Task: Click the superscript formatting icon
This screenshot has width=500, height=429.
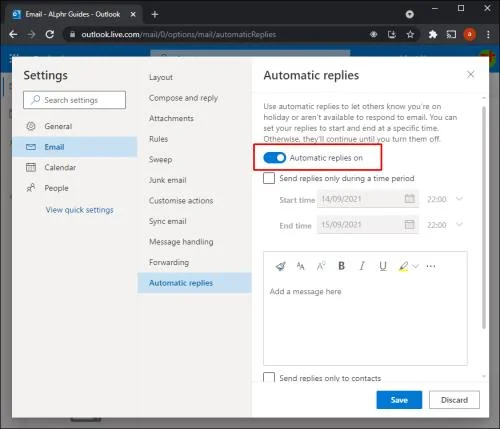Action: pyautogui.click(x=321, y=266)
